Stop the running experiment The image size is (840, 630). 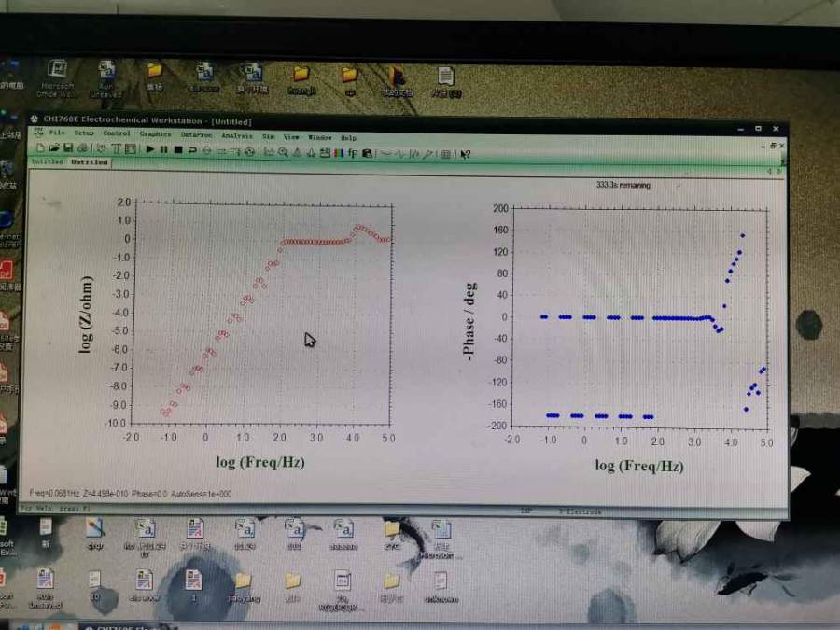(x=178, y=149)
